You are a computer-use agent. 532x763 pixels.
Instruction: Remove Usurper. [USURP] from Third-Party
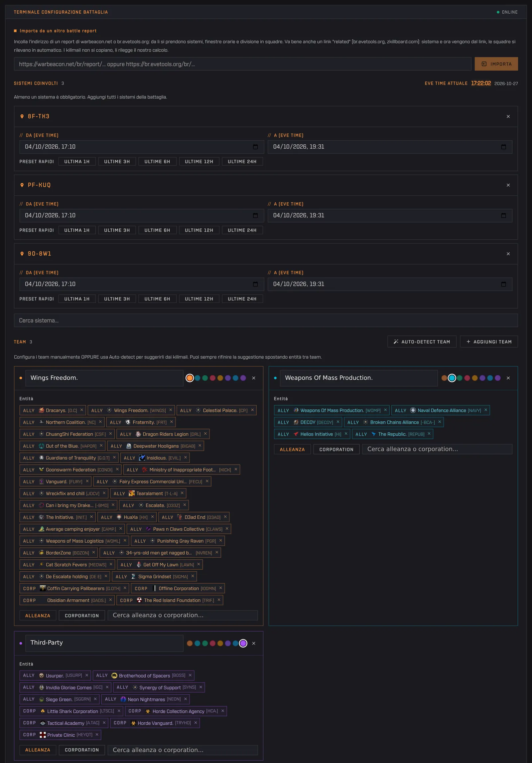[x=87, y=675]
